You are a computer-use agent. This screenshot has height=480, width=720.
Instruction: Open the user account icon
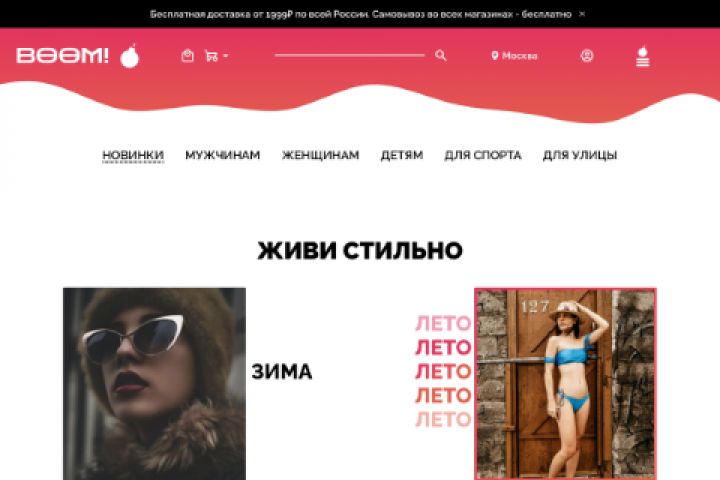[x=587, y=56]
